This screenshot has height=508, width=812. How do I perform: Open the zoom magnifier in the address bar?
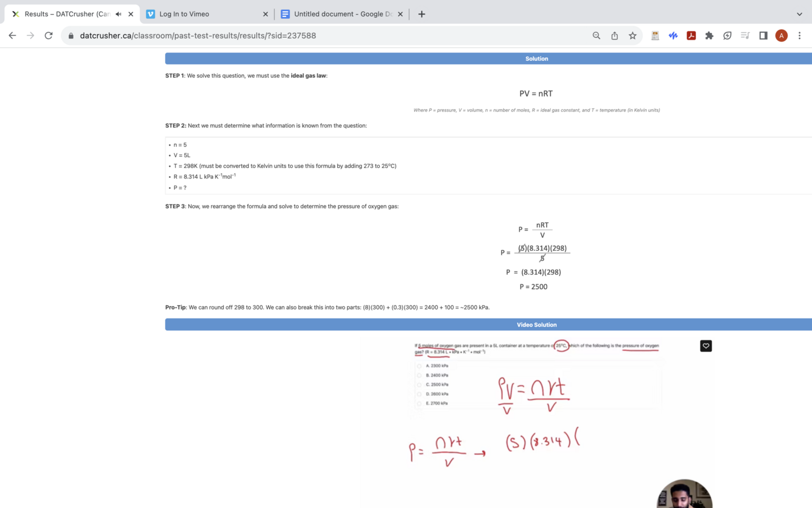tap(597, 35)
